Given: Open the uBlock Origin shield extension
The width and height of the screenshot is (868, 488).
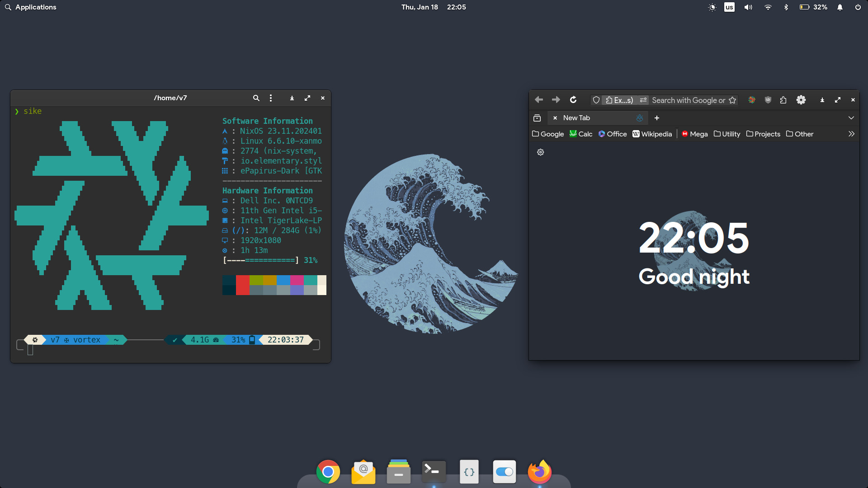Looking at the screenshot, I should tap(768, 100).
